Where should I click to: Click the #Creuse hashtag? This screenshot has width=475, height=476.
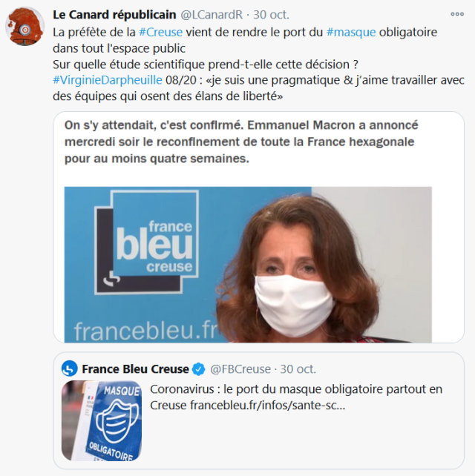click(160, 32)
